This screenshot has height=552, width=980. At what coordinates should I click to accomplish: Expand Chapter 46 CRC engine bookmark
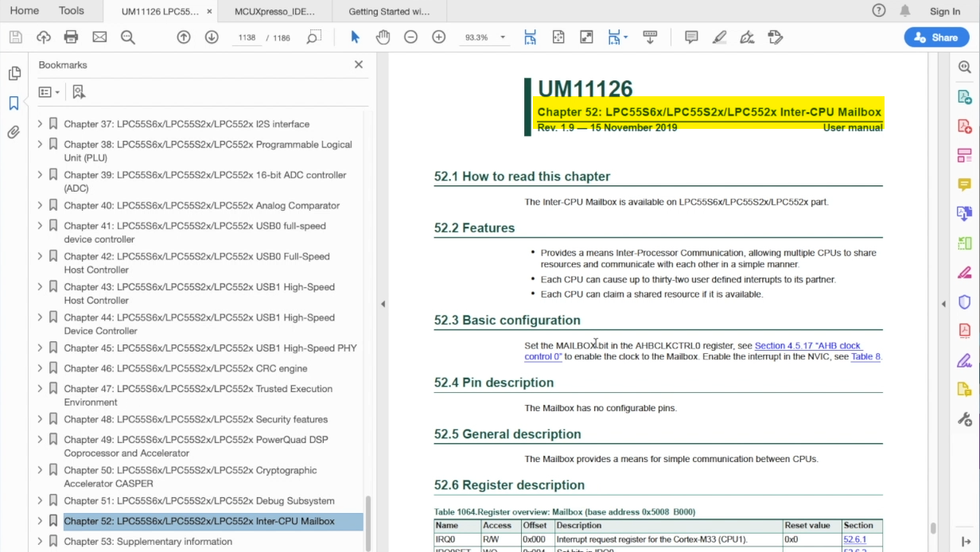click(40, 368)
